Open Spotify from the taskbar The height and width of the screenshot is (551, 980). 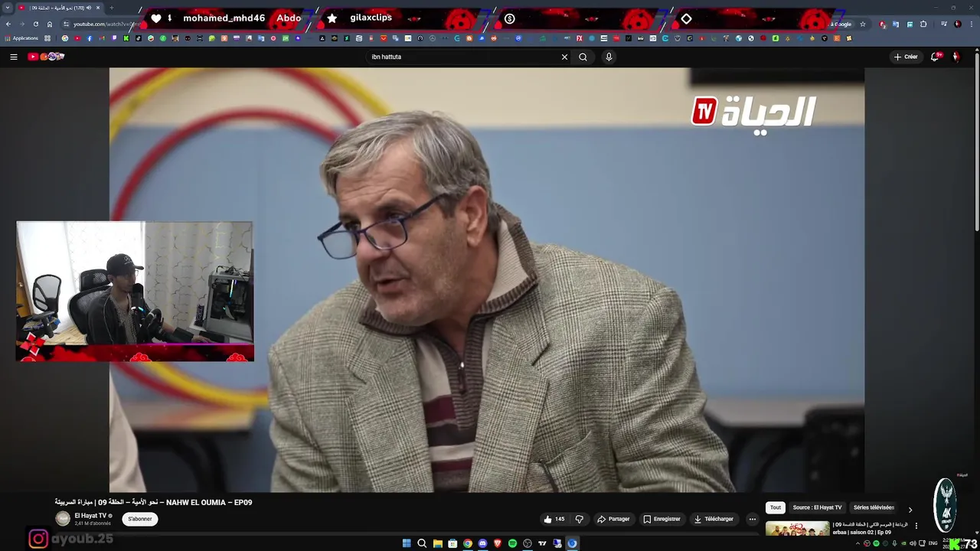click(512, 543)
